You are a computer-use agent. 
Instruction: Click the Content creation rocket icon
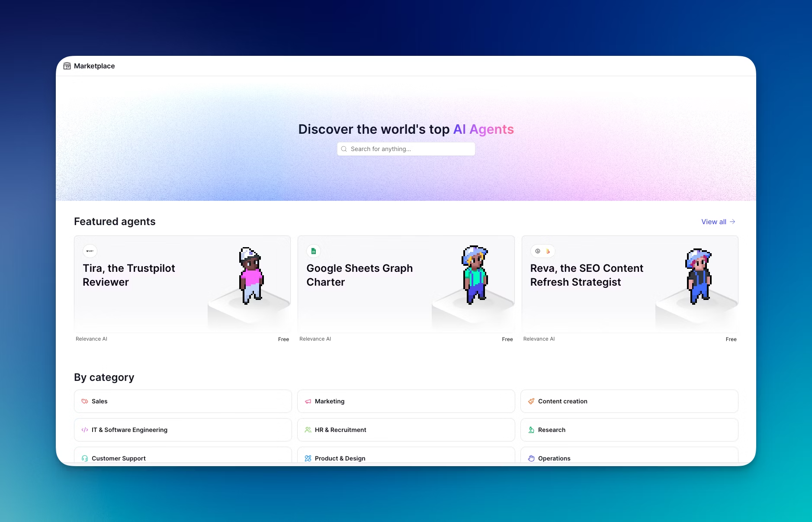pyautogui.click(x=532, y=401)
